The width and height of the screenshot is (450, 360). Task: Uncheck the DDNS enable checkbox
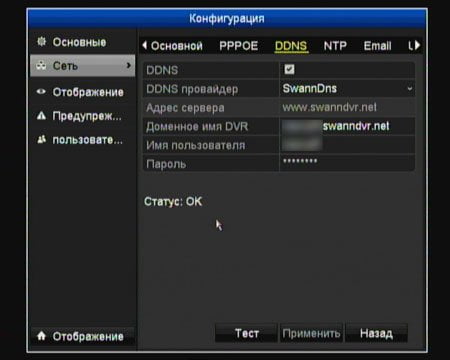click(x=289, y=69)
